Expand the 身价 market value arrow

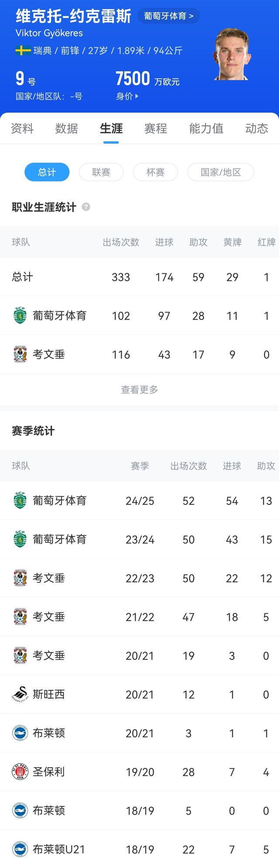tap(137, 96)
